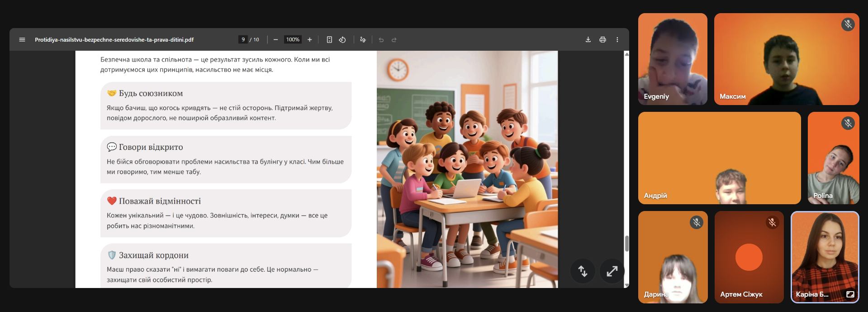Screen dimensions: 868x312
Task: Open the PDF sidebar hamburger menu
Action: [22, 40]
